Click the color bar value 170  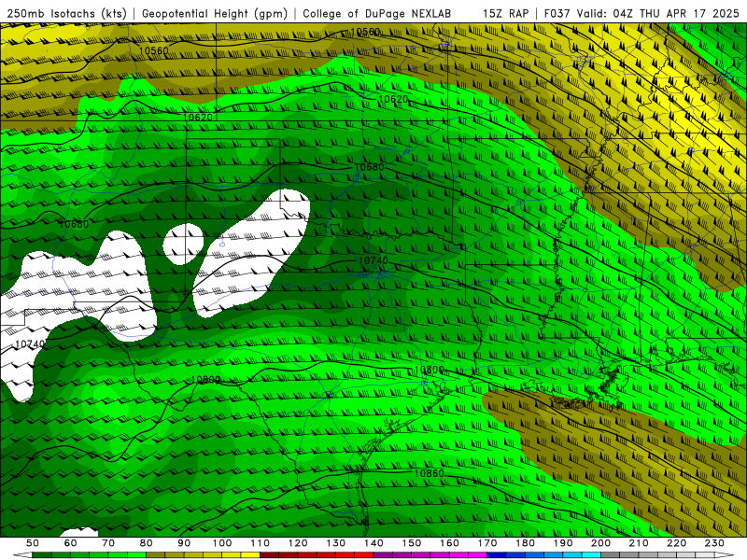[x=487, y=543]
